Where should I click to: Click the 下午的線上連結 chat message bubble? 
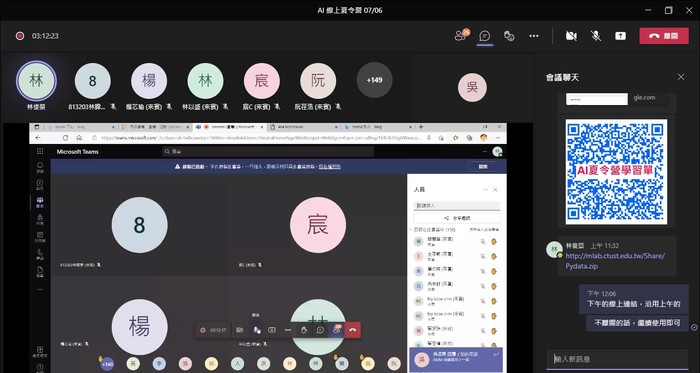point(633,299)
